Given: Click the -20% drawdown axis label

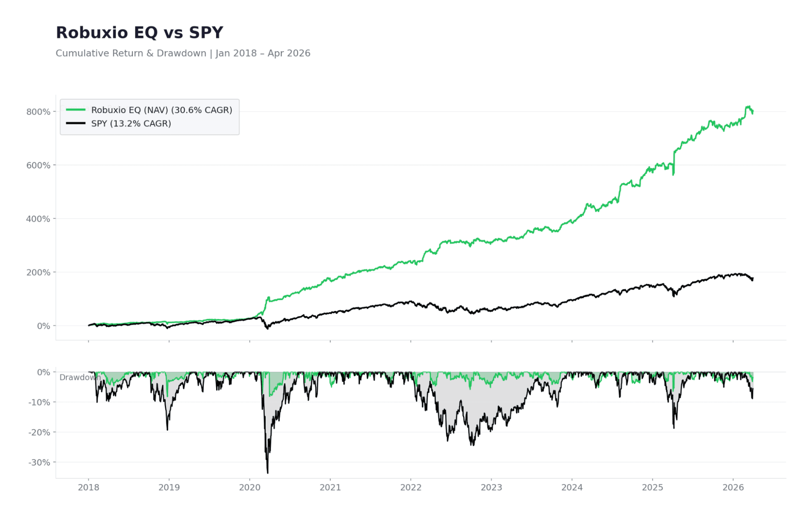Looking at the screenshot, I should coord(39,432).
